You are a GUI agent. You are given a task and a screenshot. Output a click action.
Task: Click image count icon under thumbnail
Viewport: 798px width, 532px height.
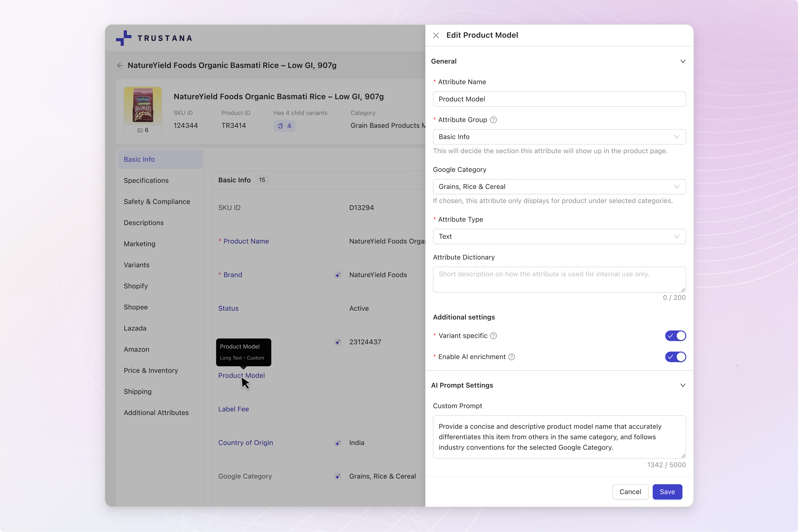click(x=140, y=130)
